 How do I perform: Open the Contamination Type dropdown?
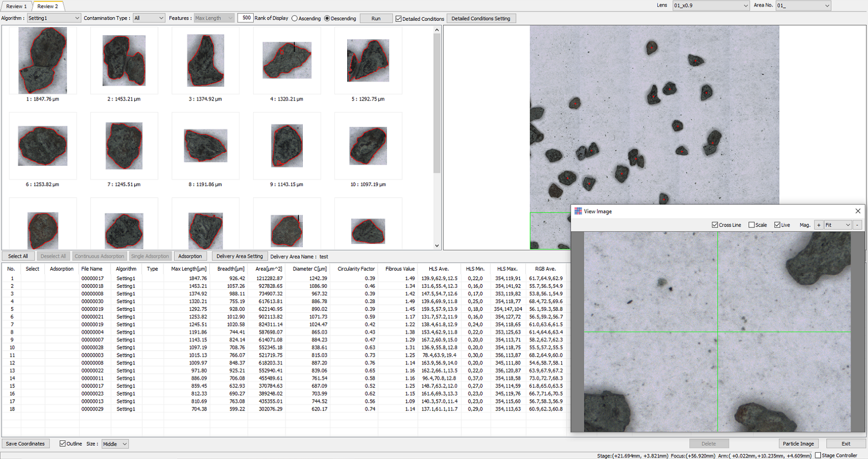click(149, 18)
